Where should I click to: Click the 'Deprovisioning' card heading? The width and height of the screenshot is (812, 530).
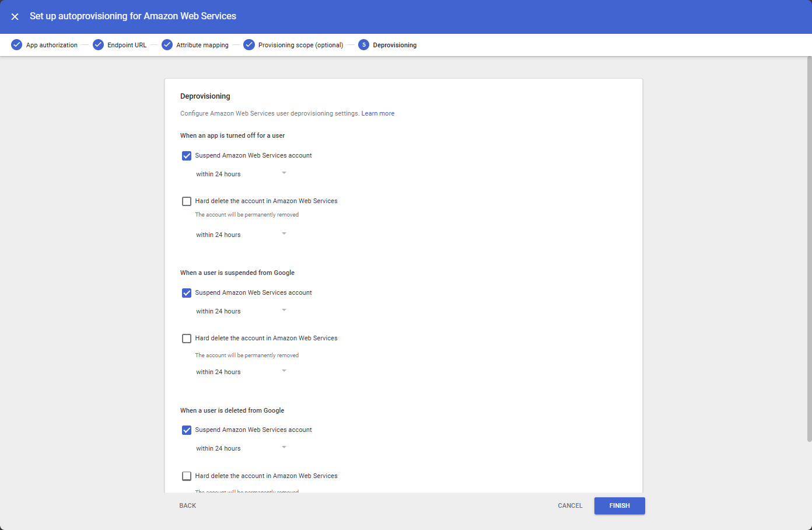tap(205, 96)
